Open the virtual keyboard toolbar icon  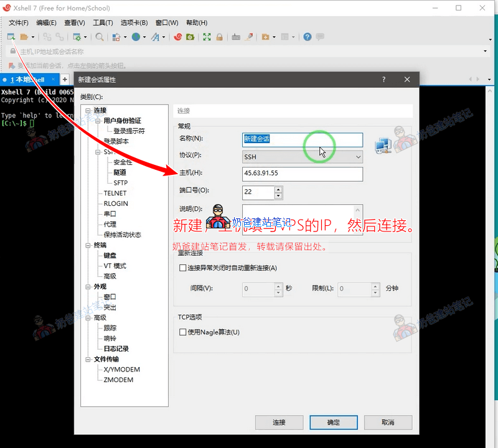click(x=235, y=36)
